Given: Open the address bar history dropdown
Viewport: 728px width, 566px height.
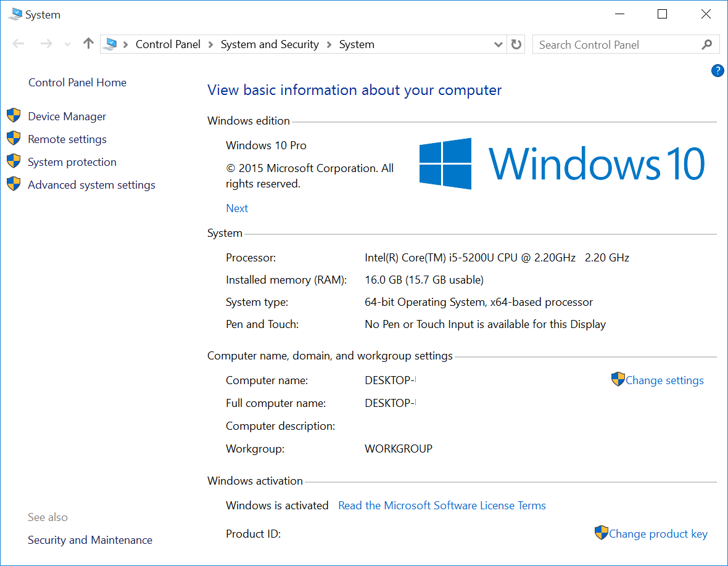Looking at the screenshot, I should (x=498, y=44).
